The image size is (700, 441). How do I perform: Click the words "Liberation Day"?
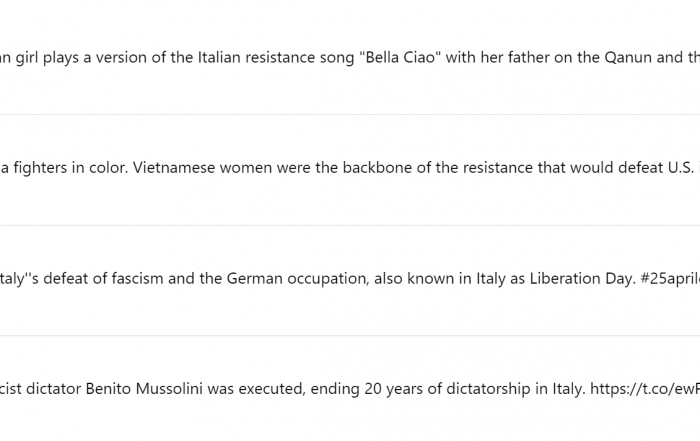582,279
